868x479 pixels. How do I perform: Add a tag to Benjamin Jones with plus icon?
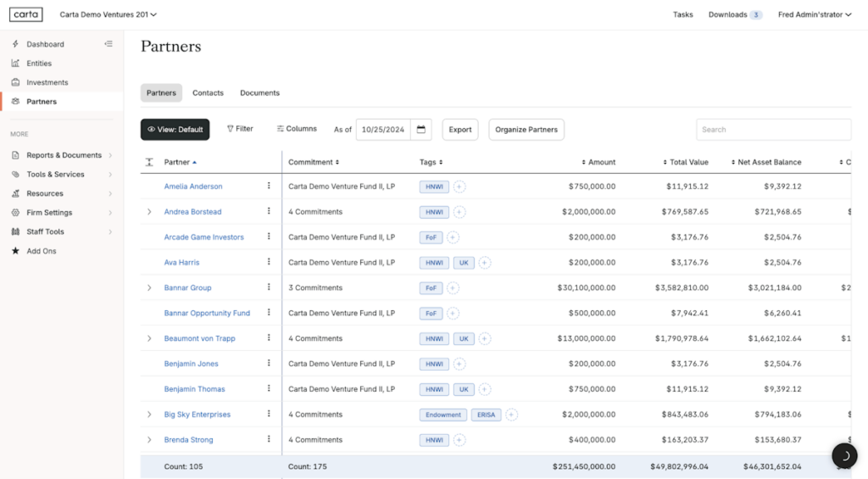click(459, 364)
